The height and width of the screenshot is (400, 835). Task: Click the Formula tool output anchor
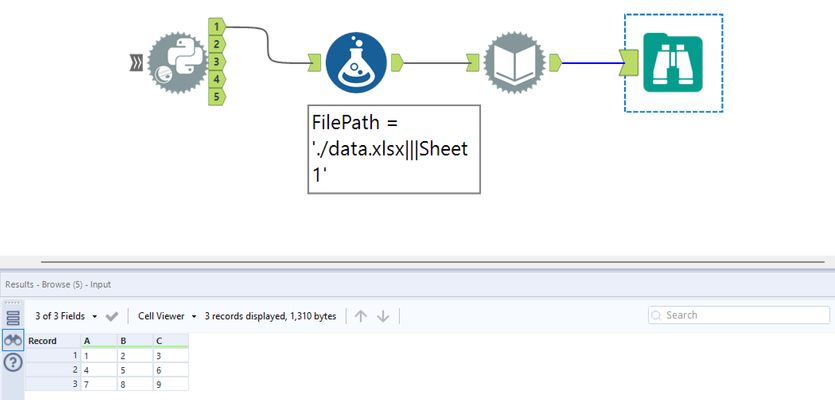[397, 62]
